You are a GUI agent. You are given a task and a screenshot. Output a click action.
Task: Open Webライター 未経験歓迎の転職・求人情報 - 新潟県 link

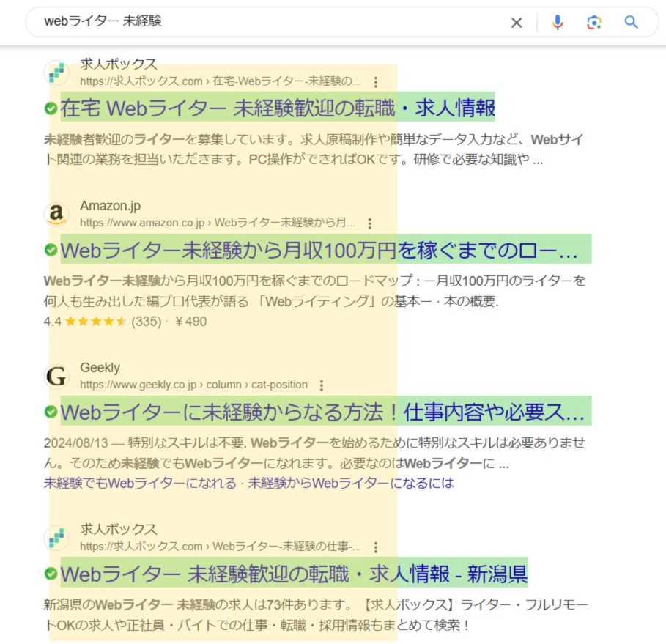click(294, 573)
